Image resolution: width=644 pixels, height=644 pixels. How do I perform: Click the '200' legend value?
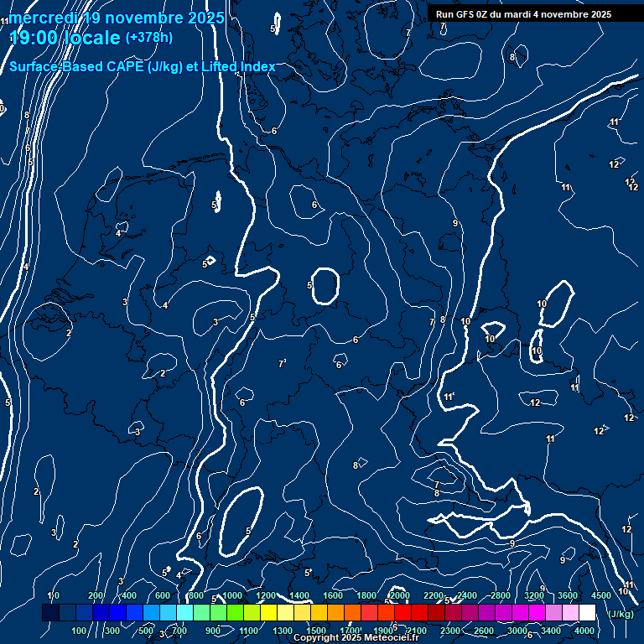coord(96,595)
